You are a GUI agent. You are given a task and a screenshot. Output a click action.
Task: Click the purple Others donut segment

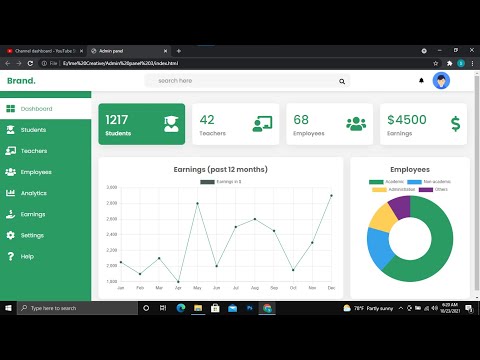coord(401,207)
